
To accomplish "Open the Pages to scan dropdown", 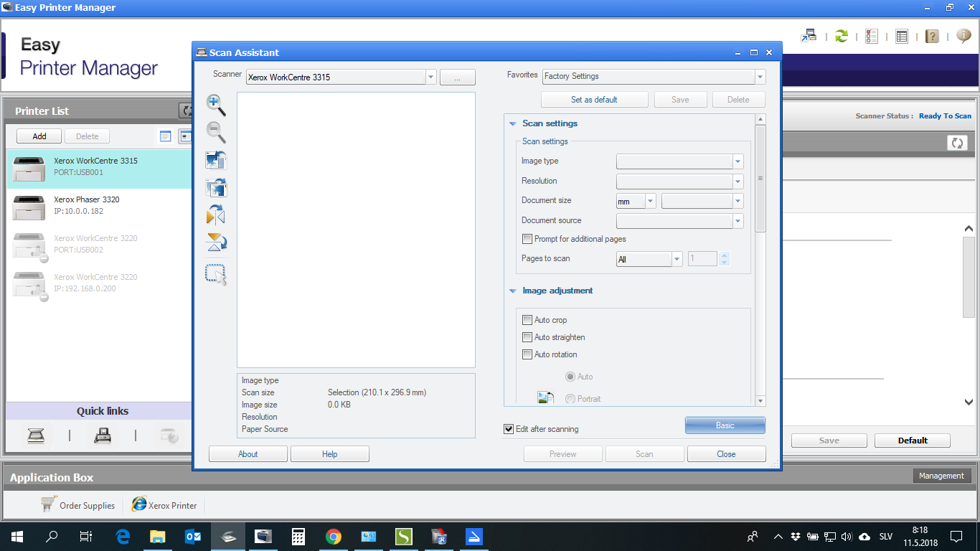I will tap(677, 259).
